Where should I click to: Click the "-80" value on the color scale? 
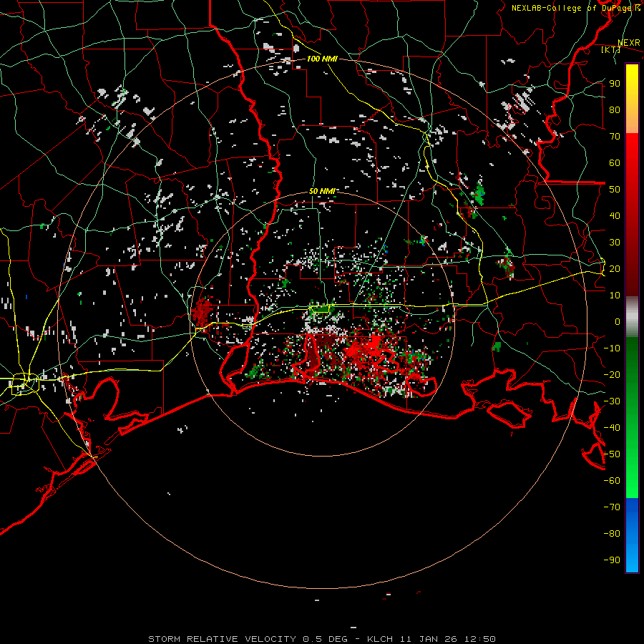point(612,534)
